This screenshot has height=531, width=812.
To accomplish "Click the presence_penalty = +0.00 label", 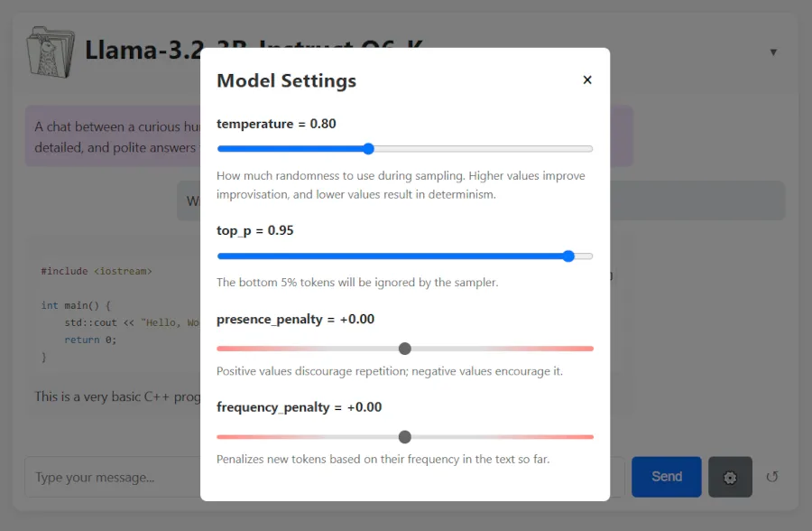I will coord(296,319).
